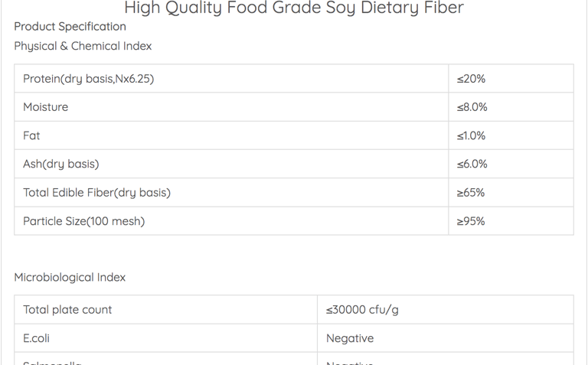Image resolution: width=588 pixels, height=365 pixels.
Task: Click the Protein(dry basis,Nx6.25) cell
Action: tap(231, 79)
